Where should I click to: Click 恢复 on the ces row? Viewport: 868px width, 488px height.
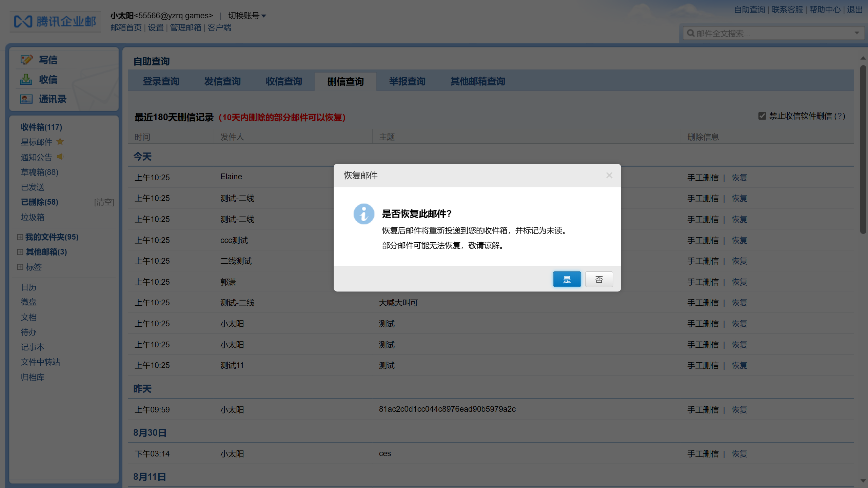point(739,454)
